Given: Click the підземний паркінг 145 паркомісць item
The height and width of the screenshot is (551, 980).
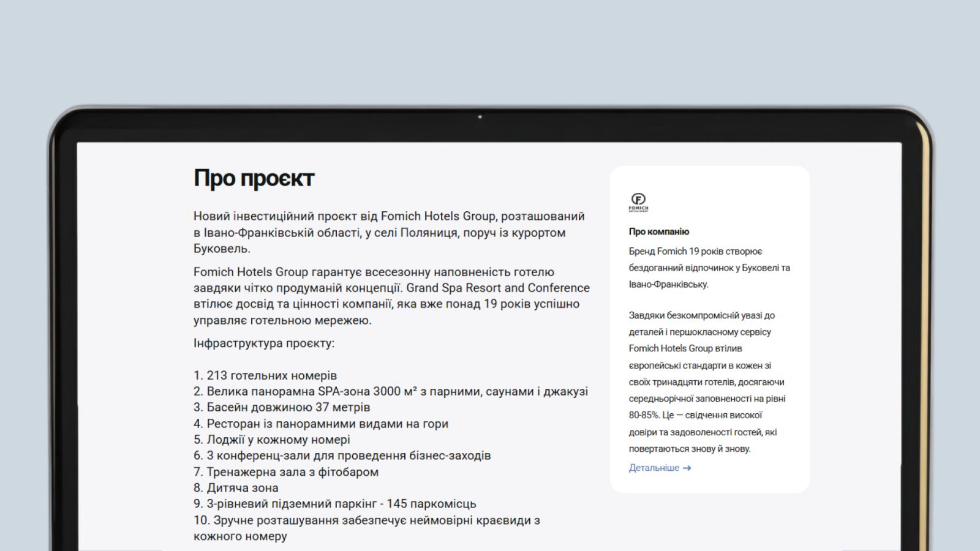Looking at the screenshot, I should pyautogui.click(x=334, y=504).
